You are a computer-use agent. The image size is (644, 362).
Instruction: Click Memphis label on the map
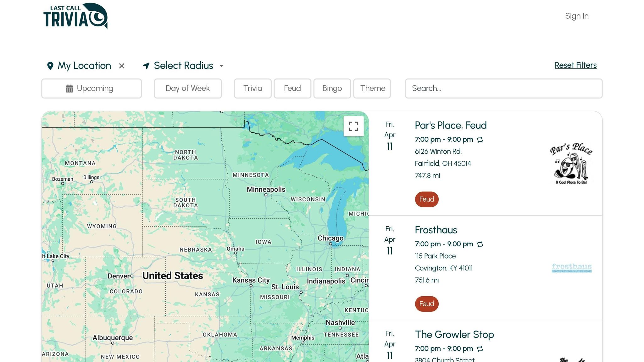303,337
